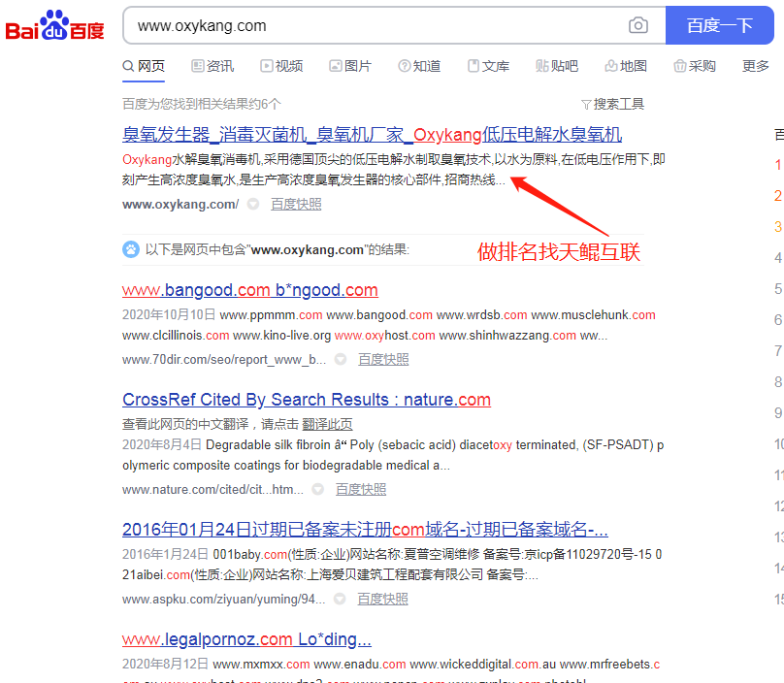Open 百度快照 for the nature.com result
Image resolution: width=784 pixels, height=683 pixels.
(361, 489)
